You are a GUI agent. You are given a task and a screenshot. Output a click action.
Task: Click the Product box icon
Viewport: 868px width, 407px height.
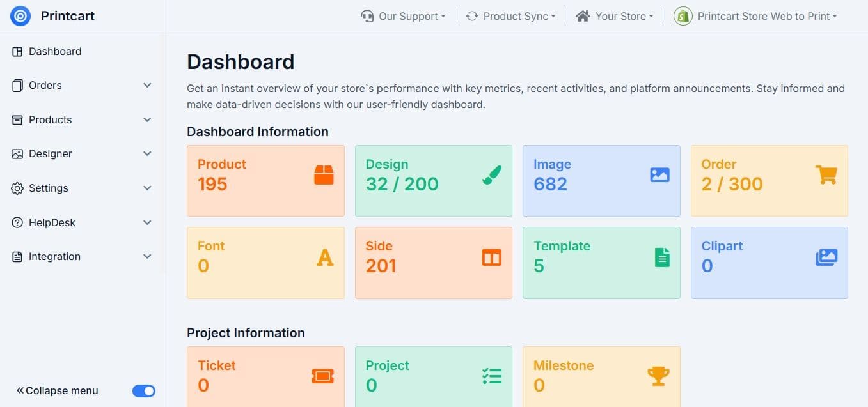tap(324, 174)
